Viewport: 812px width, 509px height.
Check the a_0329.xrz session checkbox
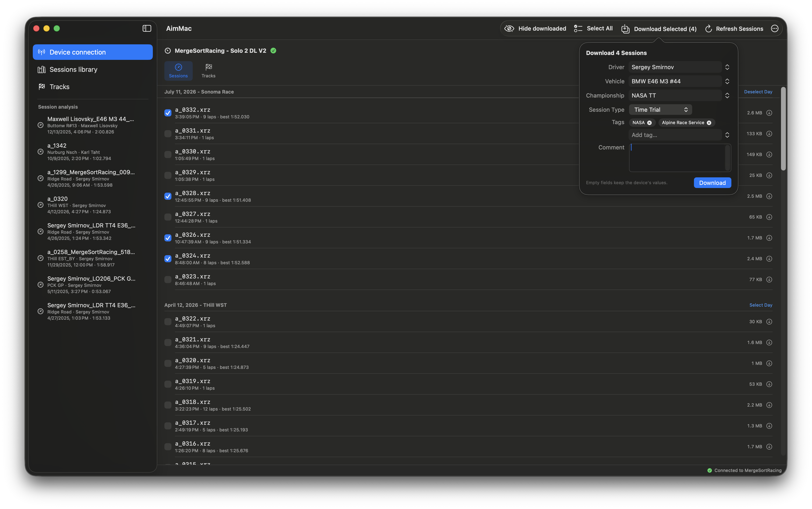coord(168,175)
